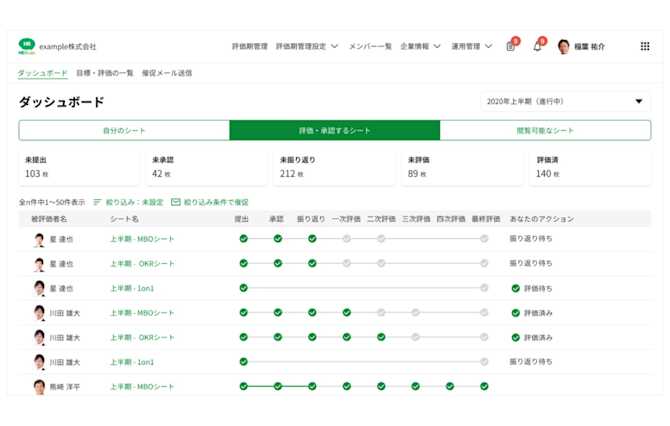The image size is (670, 426).
Task: Click the 四次評価 check in 熊崎's MBO row
Action: click(x=450, y=386)
